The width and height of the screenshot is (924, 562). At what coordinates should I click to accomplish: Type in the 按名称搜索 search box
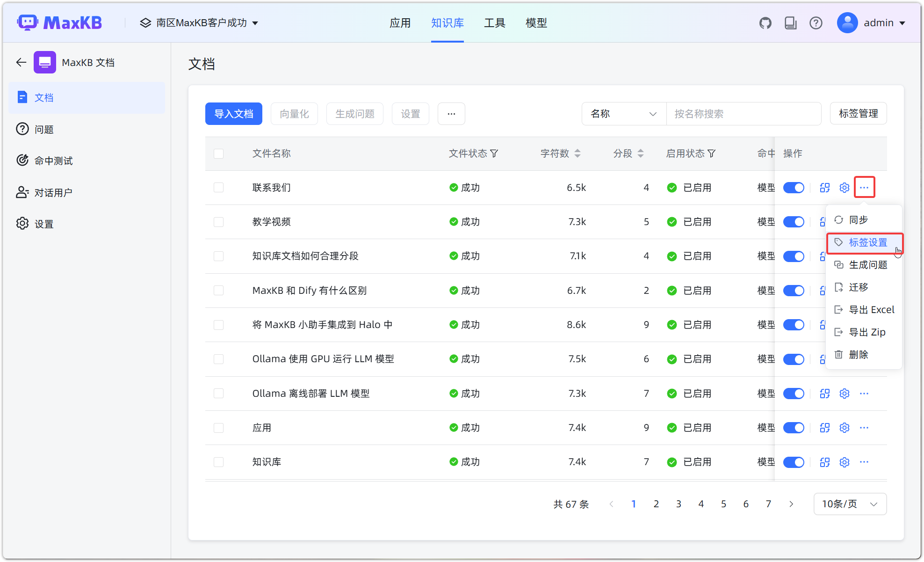coord(744,114)
